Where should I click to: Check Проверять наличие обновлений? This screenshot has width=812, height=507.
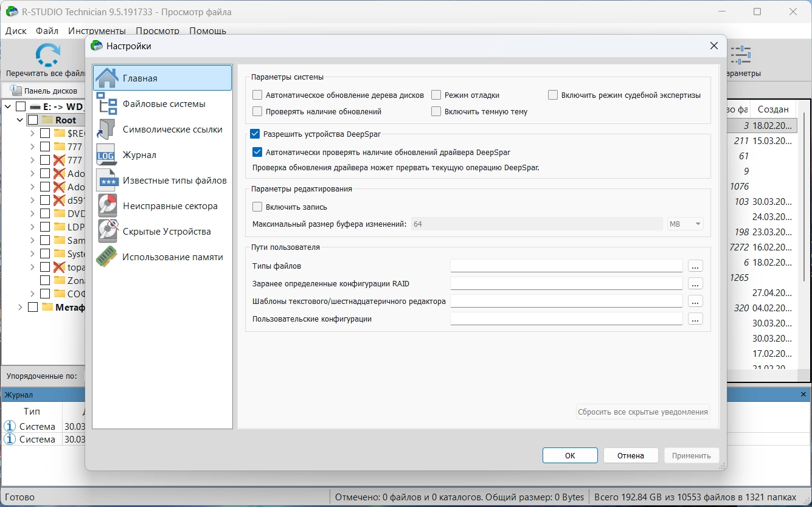257,111
